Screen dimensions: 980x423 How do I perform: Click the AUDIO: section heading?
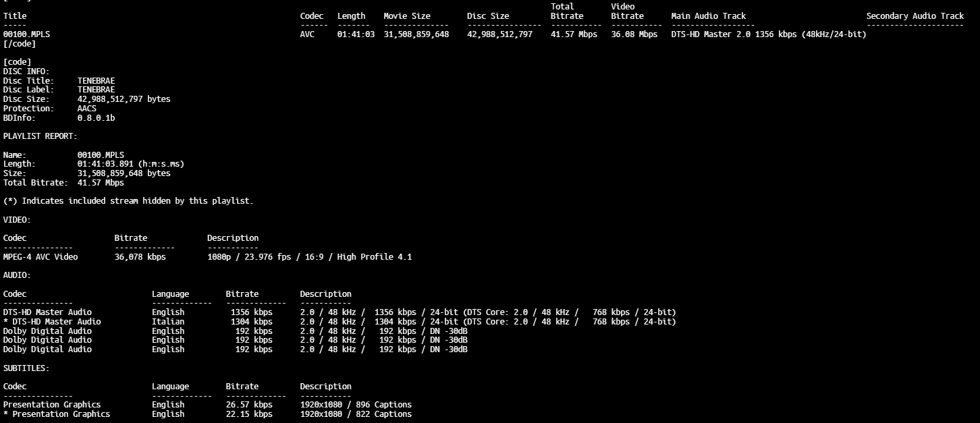point(17,275)
